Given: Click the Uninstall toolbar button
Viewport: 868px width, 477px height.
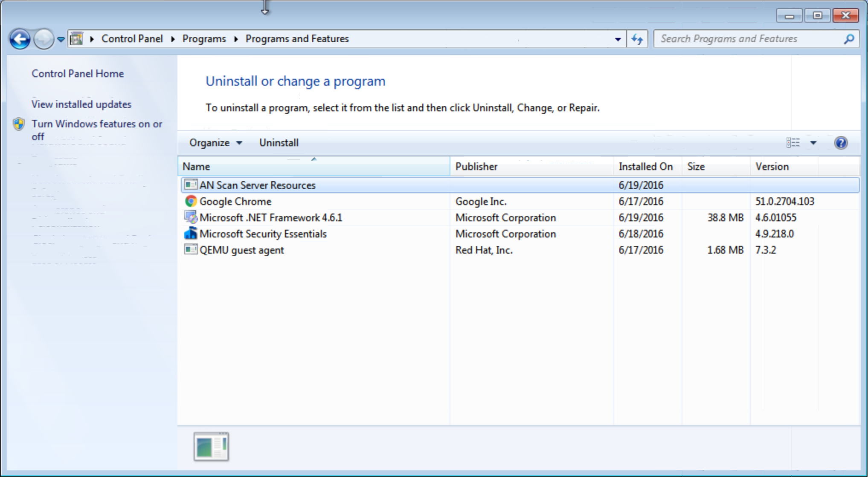Looking at the screenshot, I should [x=279, y=143].
